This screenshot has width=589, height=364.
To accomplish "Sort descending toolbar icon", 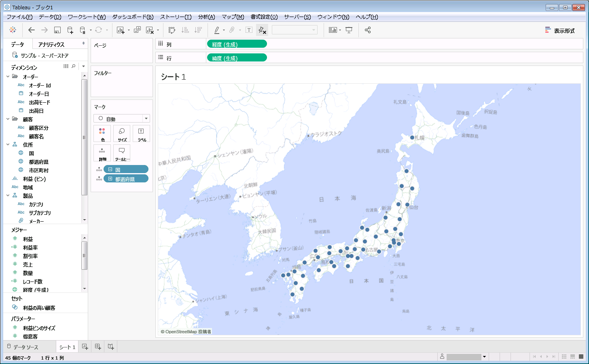I will point(198,30).
